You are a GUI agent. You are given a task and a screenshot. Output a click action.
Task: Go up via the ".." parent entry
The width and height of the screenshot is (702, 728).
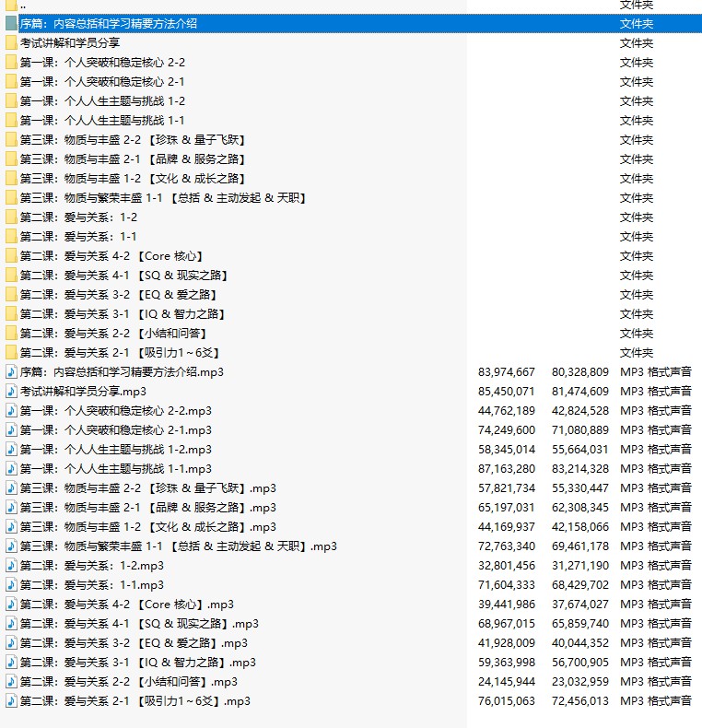23,6
